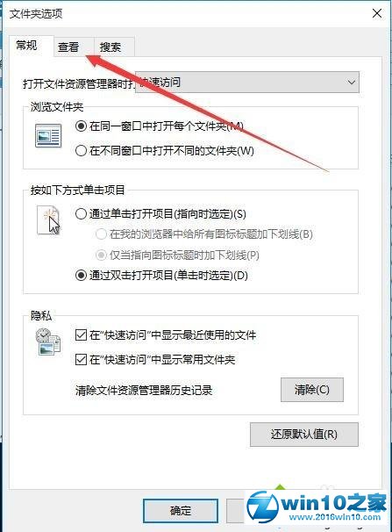Click the privacy clock and files icon

47,341
